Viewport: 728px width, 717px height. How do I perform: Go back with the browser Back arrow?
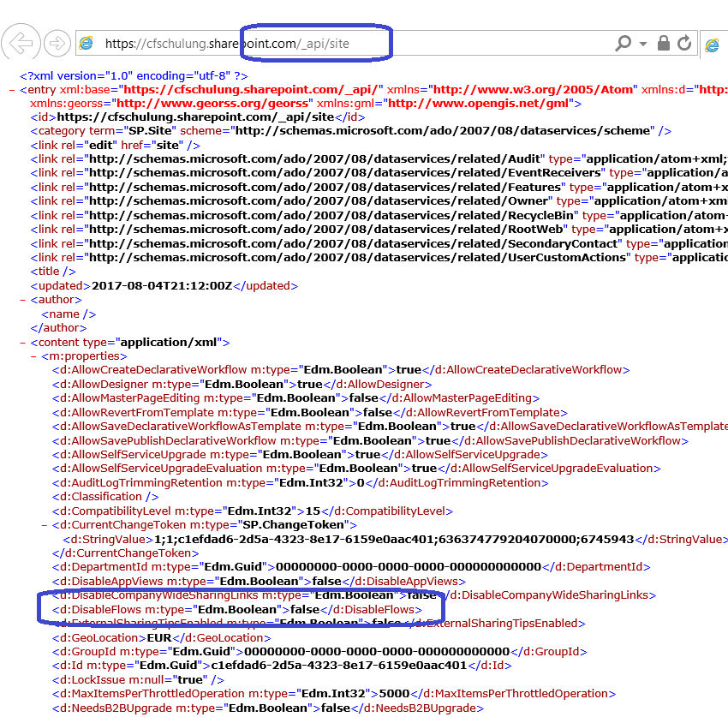pyautogui.click(x=21, y=43)
